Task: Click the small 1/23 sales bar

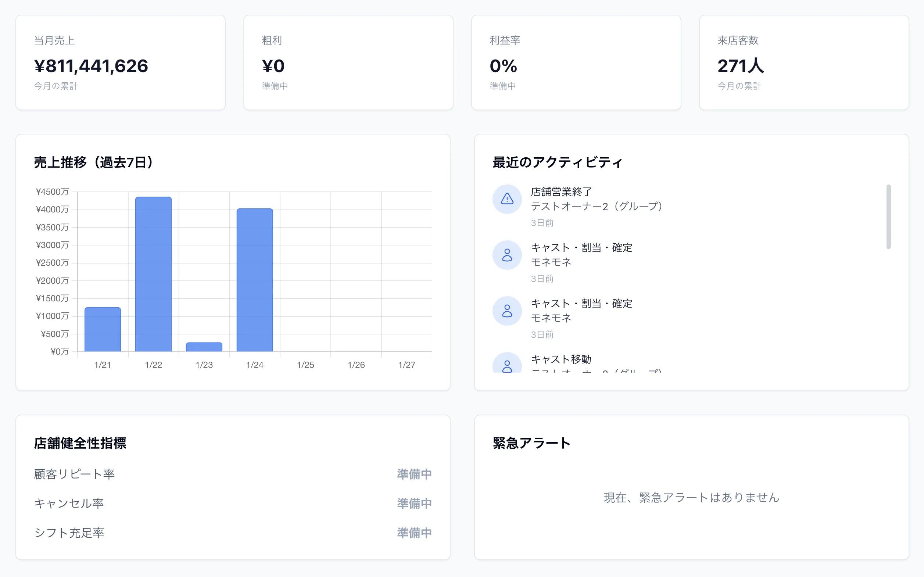Action: (204, 347)
